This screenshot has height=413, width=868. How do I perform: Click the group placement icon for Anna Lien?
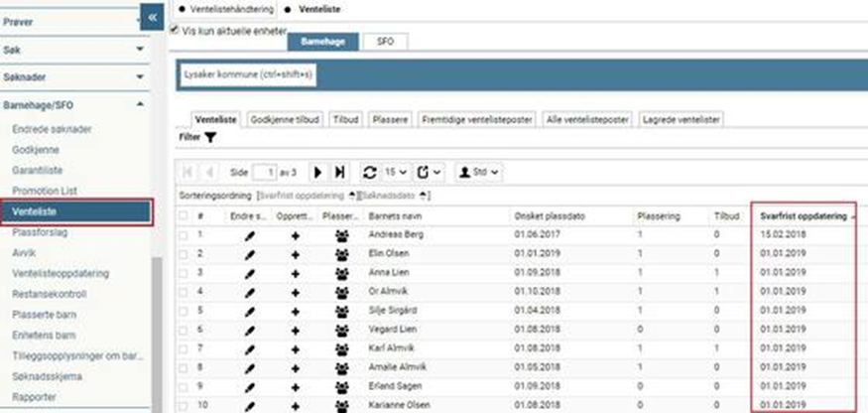[x=342, y=272]
